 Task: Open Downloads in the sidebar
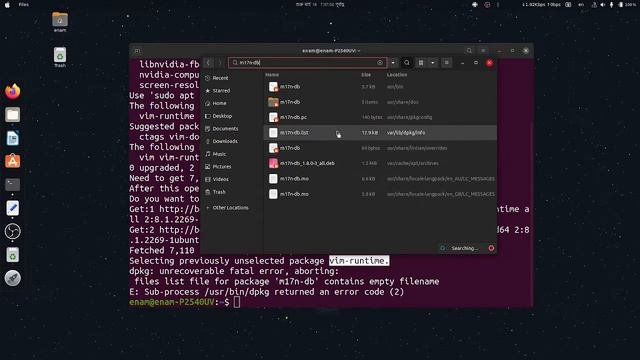coord(231,141)
